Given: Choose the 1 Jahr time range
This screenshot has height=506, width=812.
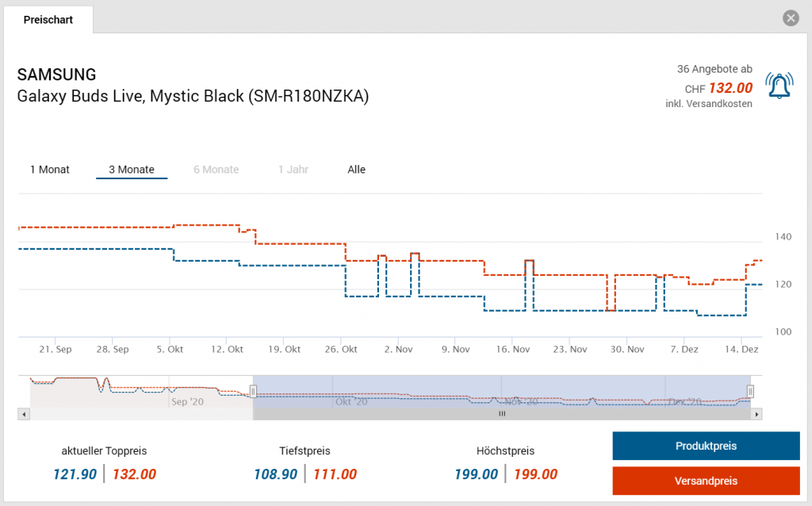Looking at the screenshot, I should pos(293,170).
